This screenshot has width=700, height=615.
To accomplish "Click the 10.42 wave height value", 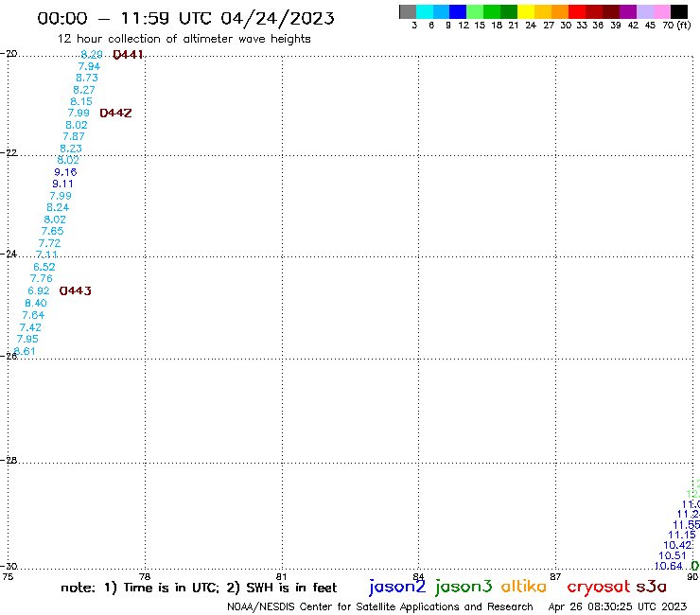I will [x=677, y=545].
